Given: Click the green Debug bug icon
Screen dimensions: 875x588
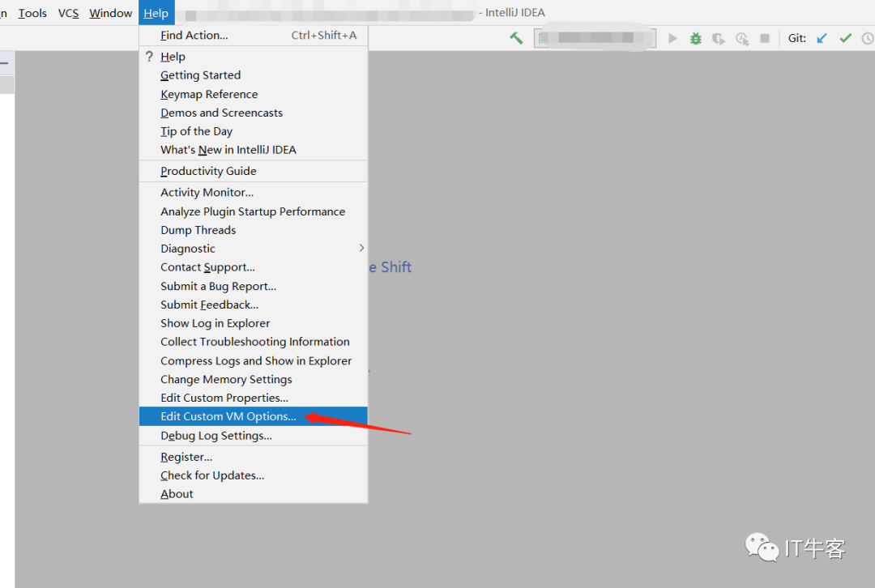Looking at the screenshot, I should (x=695, y=38).
